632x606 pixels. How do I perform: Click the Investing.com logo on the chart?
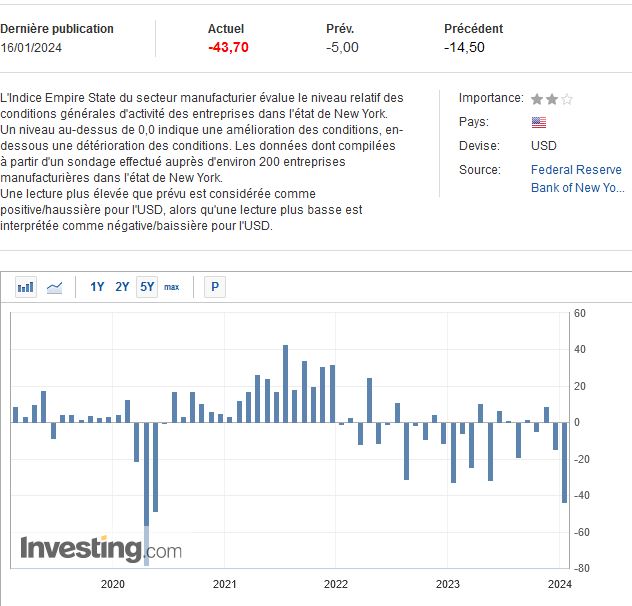coord(101,548)
